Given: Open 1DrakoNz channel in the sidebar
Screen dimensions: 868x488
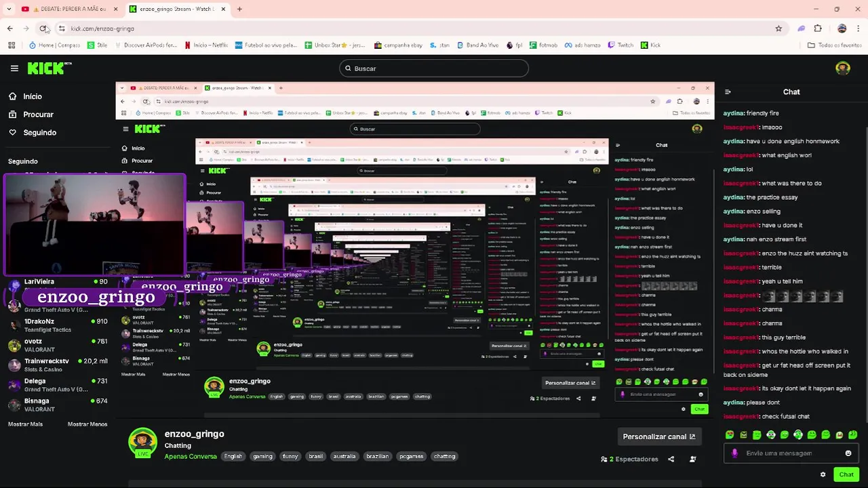Looking at the screenshot, I should pos(58,325).
